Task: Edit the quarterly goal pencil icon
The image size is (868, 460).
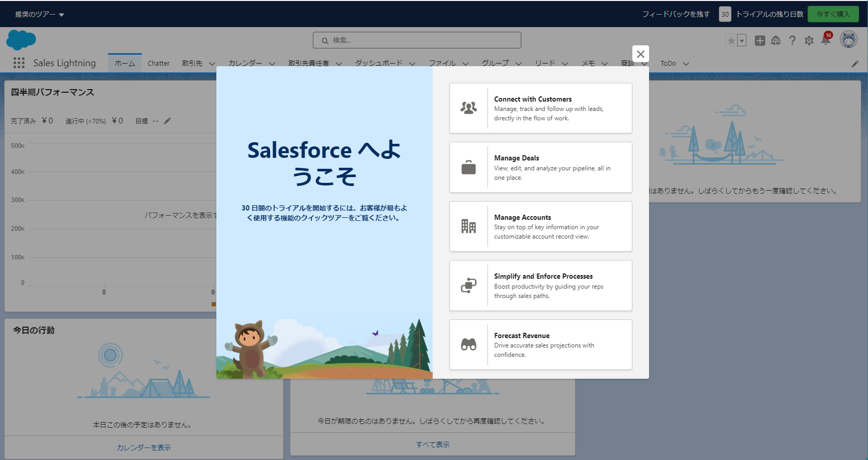Action: 167,121
